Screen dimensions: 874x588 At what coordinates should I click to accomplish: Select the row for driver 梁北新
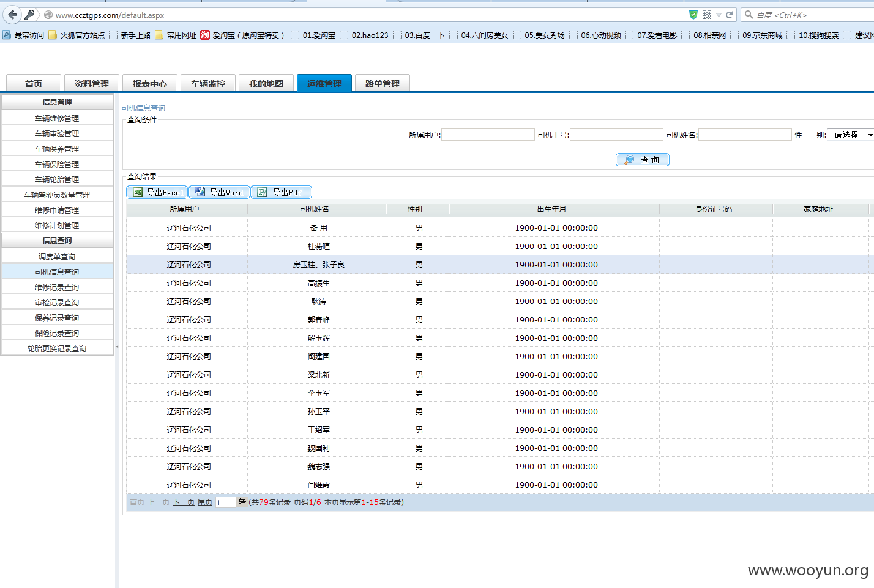pyautogui.click(x=500, y=374)
